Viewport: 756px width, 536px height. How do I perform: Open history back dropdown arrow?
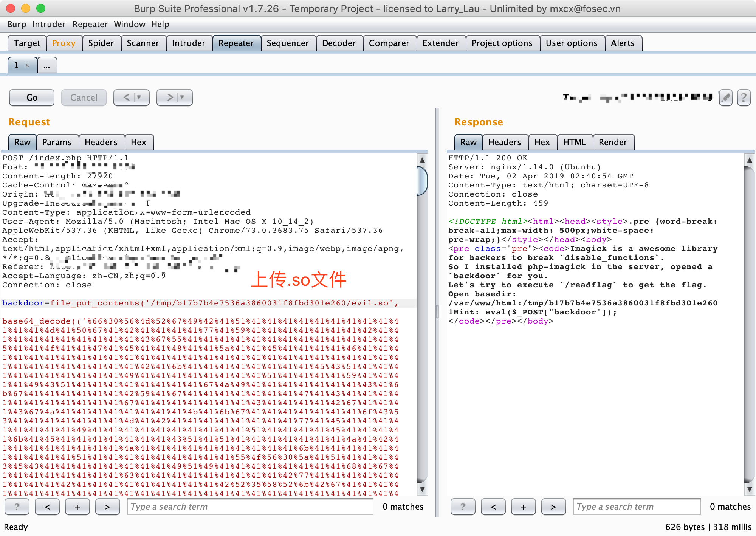pyautogui.click(x=139, y=98)
